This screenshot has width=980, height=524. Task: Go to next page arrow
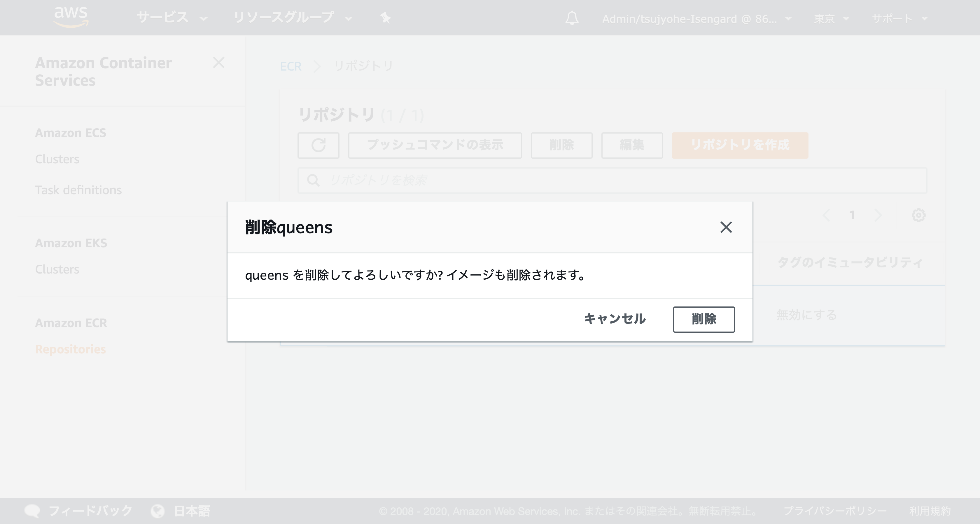(878, 215)
